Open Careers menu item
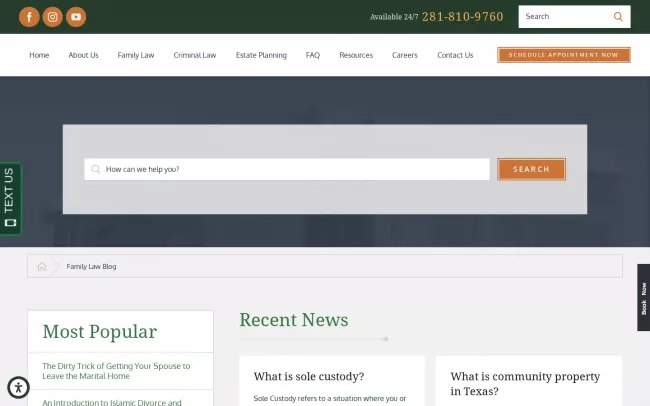The image size is (650, 406). (405, 55)
